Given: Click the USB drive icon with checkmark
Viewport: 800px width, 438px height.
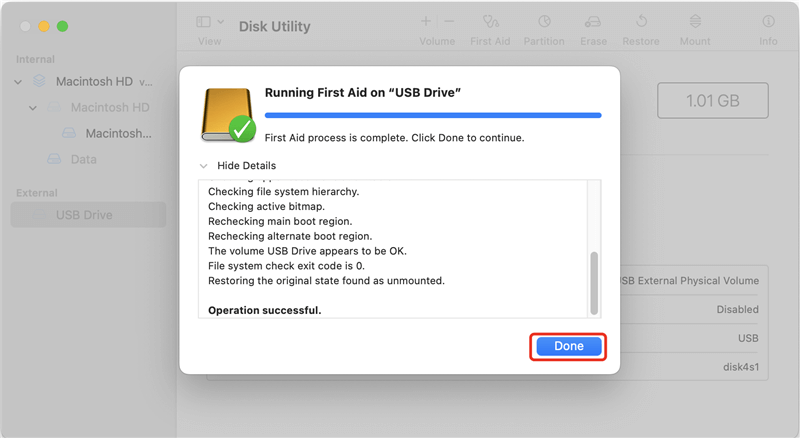Looking at the screenshot, I should pyautogui.click(x=227, y=113).
